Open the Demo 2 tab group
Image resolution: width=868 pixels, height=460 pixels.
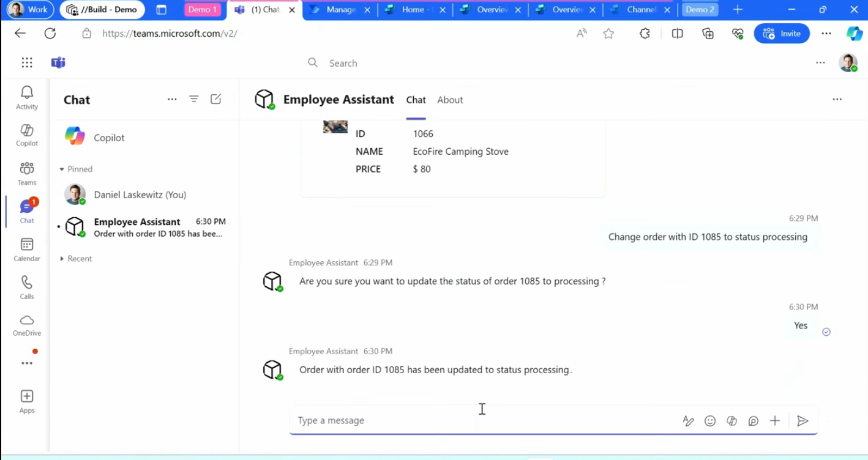coord(700,10)
